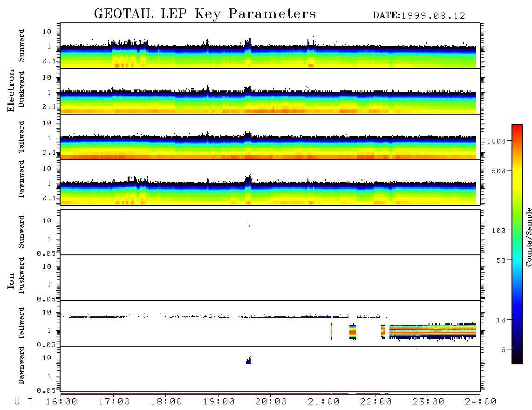Click the Ion "Dawnward" panel label
The image size is (532, 410).
pos(21,365)
